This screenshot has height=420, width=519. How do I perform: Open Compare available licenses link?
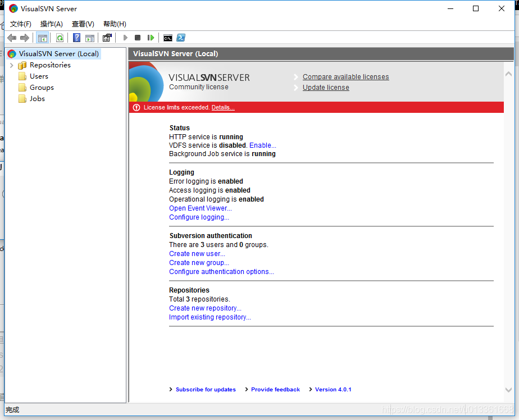click(345, 77)
